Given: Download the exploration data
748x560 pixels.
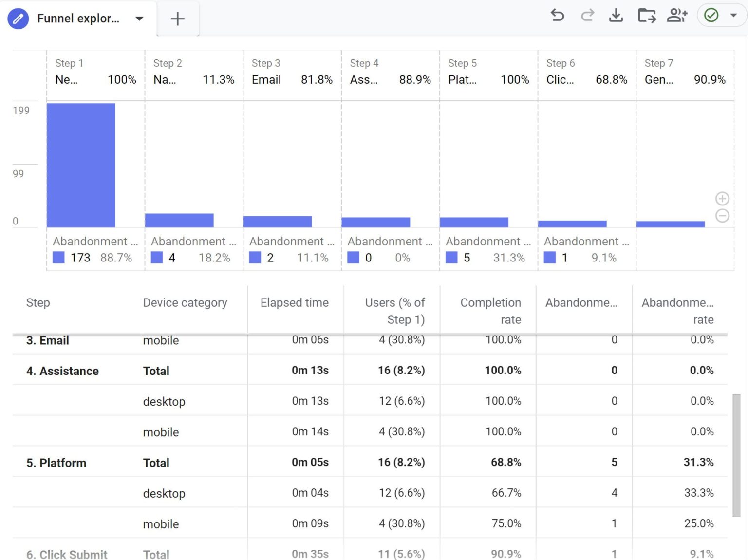Looking at the screenshot, I should [x=616, y=16].
